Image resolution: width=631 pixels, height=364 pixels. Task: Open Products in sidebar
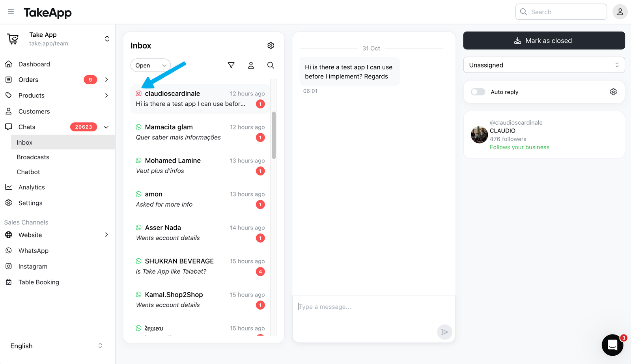(32, 95)
